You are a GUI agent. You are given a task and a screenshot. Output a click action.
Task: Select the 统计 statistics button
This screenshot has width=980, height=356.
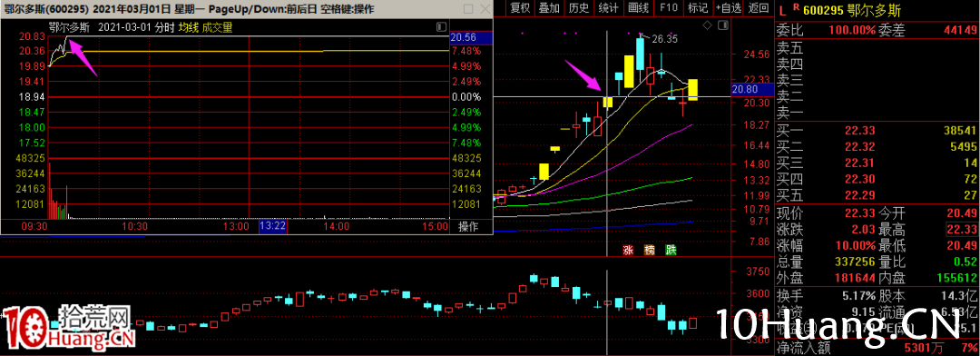coord(608,7)
